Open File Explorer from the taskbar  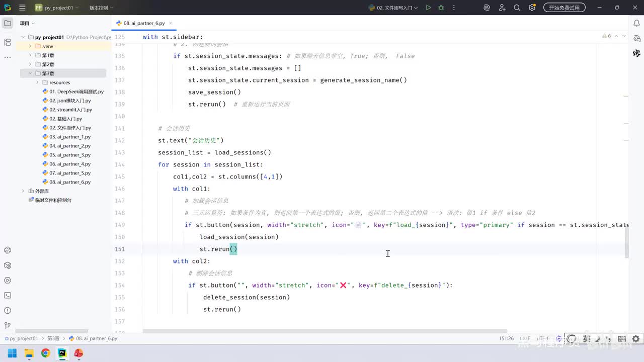pos(29,353)
